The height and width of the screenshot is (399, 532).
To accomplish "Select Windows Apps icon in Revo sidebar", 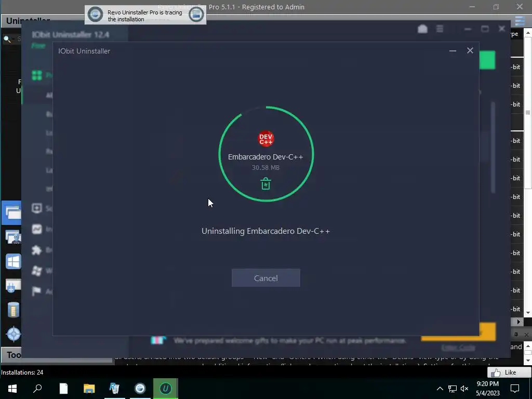I will pos(13,262).
